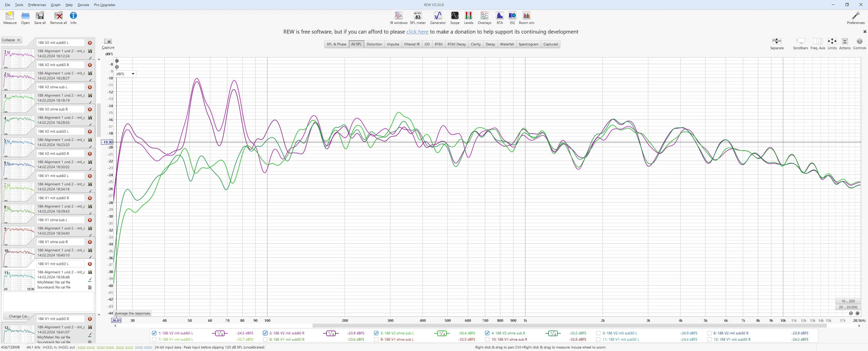Open the dBFS axis unit dropdown
The width and height of the screenshot is (868, 351).
click(125, 74)
